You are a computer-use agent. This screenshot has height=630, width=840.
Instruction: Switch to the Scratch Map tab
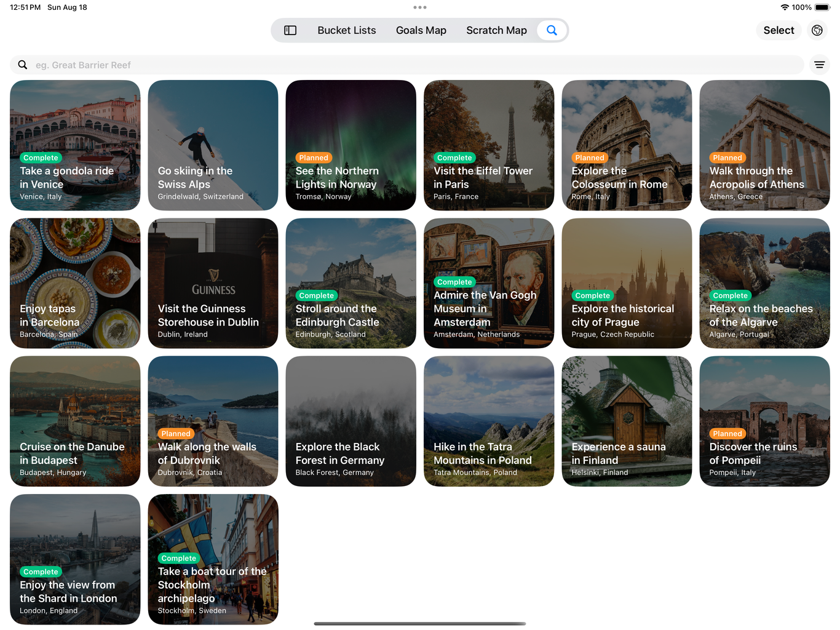[496, 30]
